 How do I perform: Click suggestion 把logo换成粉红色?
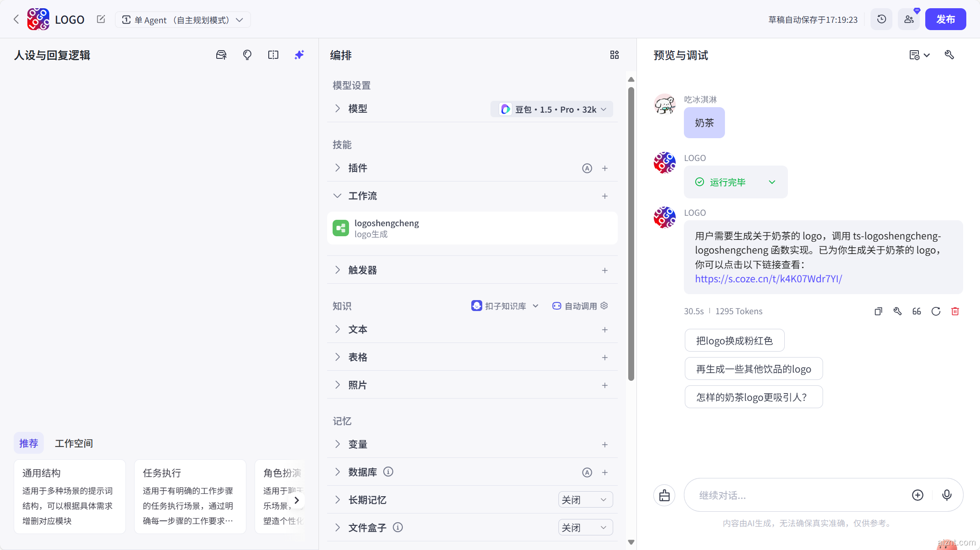(x=735, y=341)
